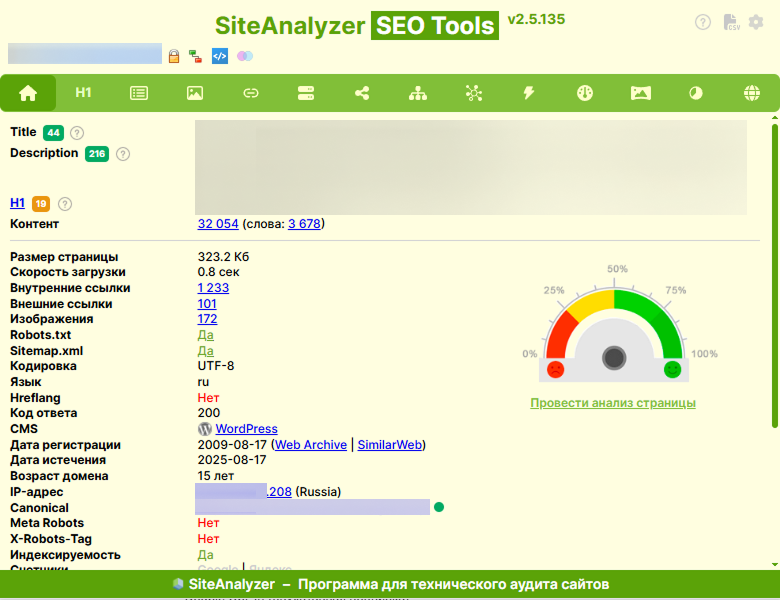Click the 'Индексируемость' row label
Viewport: 780px width, 600px height.
[65, 555]
